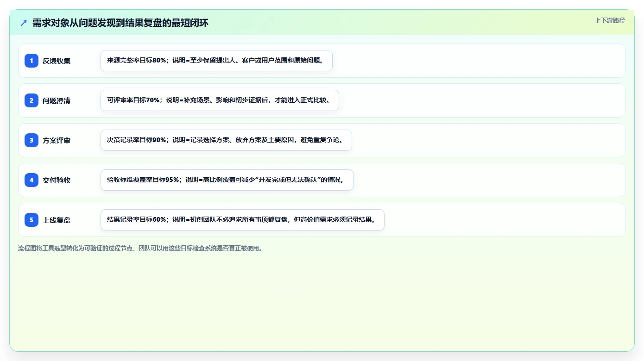
Task: Open the 决策记录率目标90% description box
Action: click(226, 140)
